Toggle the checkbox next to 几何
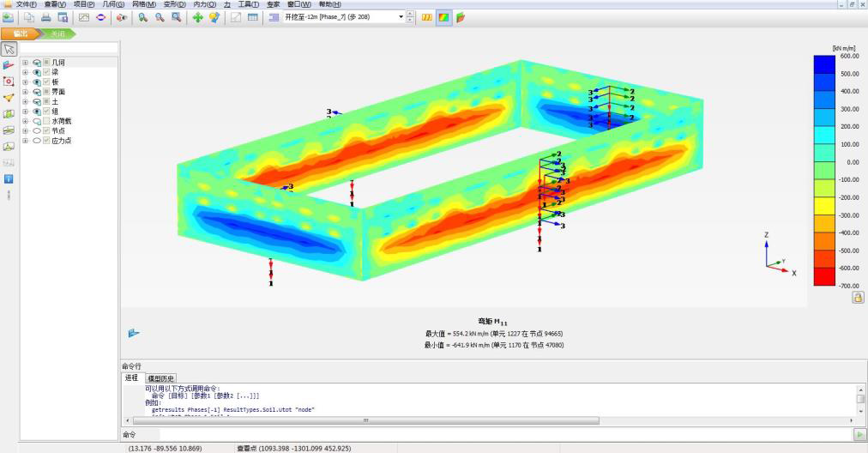Screen dimensions: 868x453 coord(47,63)
